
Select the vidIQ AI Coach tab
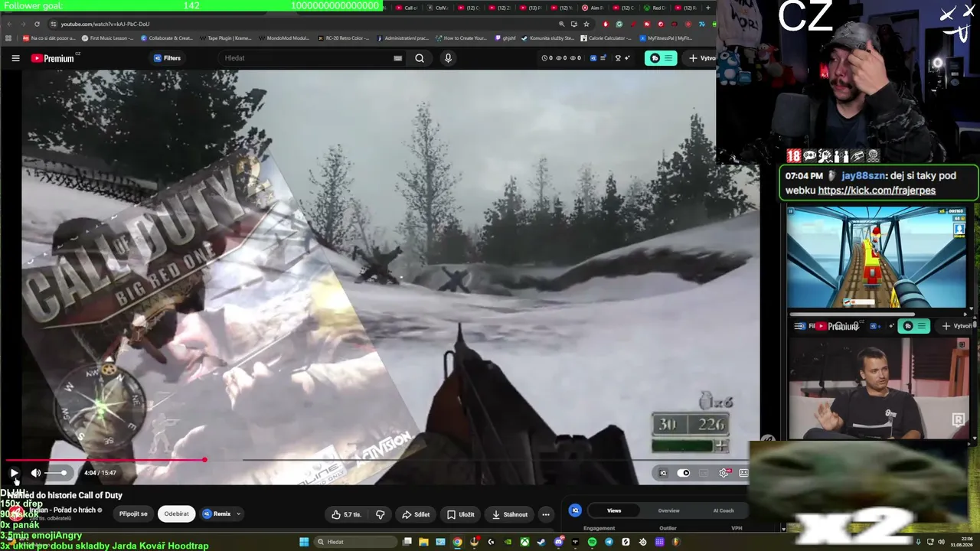pyautogui.click(x=724, y=510)
